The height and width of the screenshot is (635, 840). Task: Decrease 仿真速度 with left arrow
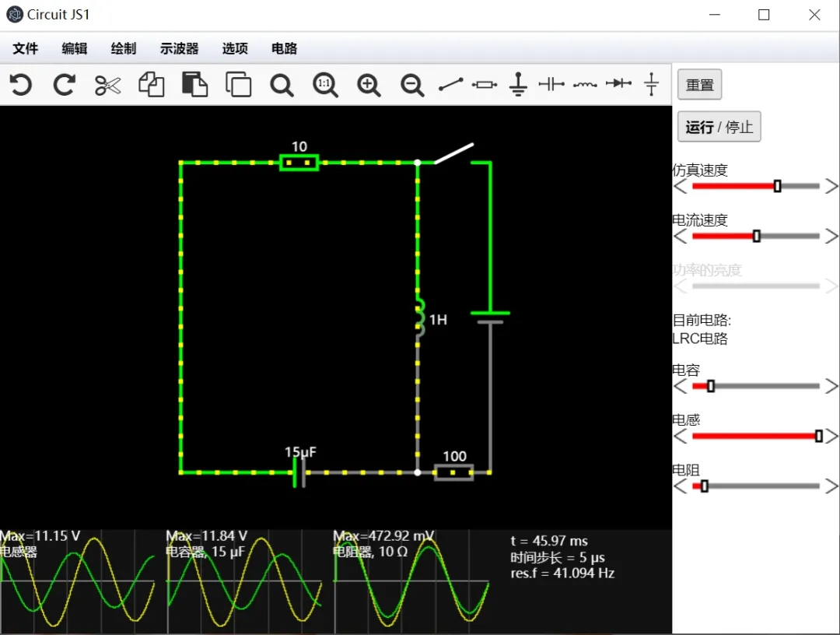click(681, 187)
